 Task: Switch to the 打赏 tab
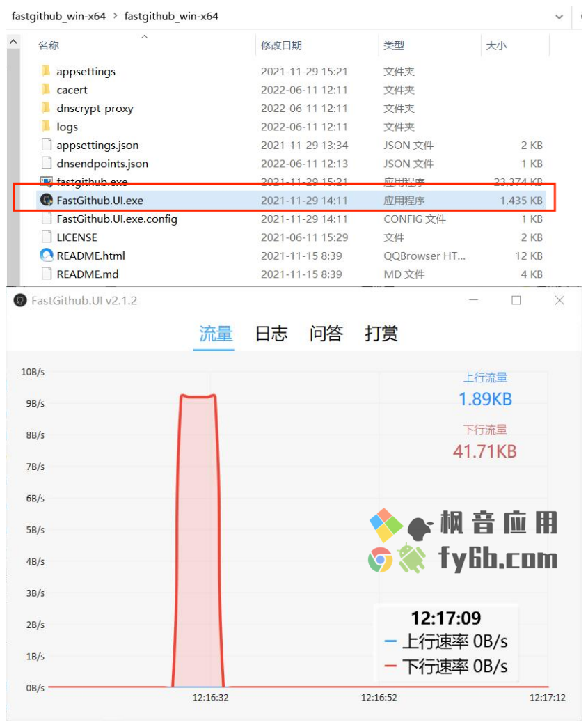pyautogui.click(x=381, y=334)
